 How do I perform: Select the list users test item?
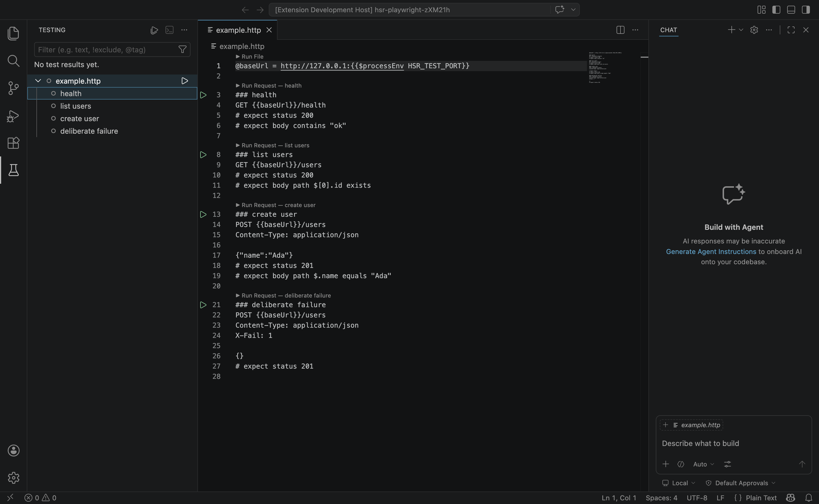pyautogui.click(x=112, y=106)
